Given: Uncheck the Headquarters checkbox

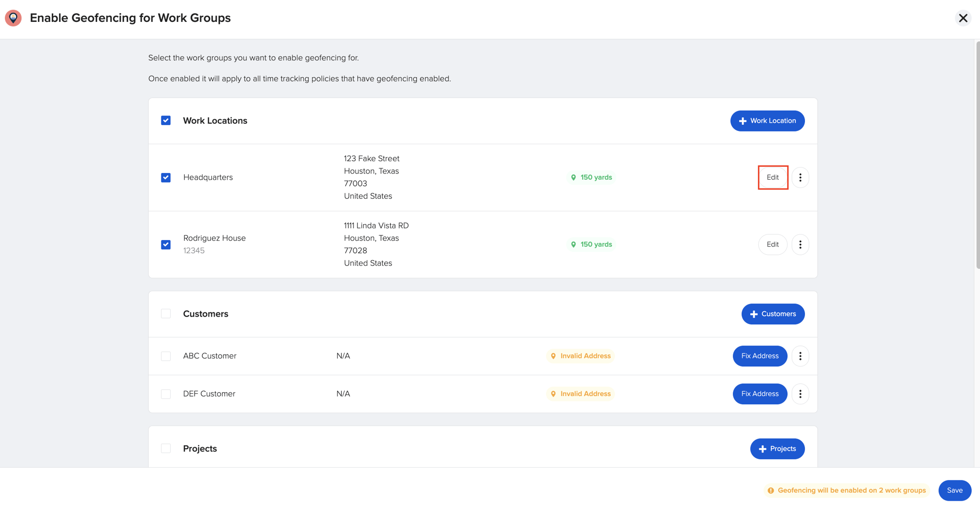Looking at the screenshot, I should pyautogui.click(x=166, y=177).
